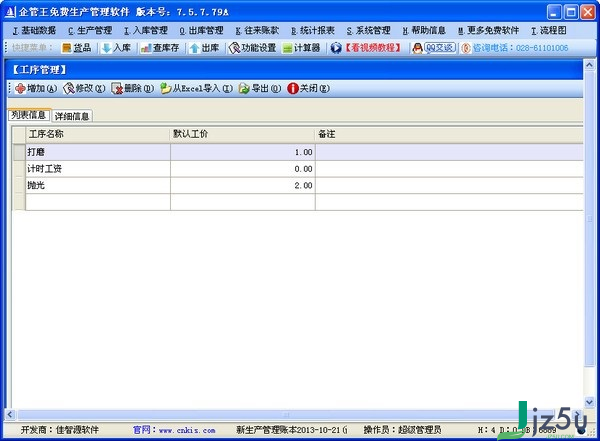Click the horizontal scrollbar left arrow
Viewport: 600px width, 441px height.
pos(10,414)
